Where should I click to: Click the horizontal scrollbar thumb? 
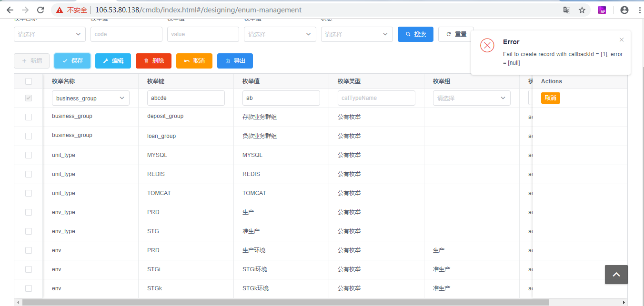[x=286, y=302]
